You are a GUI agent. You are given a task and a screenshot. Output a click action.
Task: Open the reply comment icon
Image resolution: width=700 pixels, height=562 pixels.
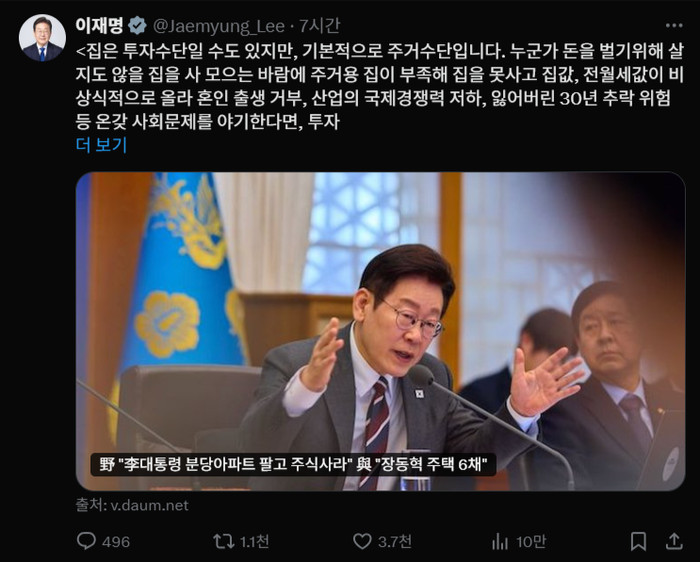(x=86, y=541)
